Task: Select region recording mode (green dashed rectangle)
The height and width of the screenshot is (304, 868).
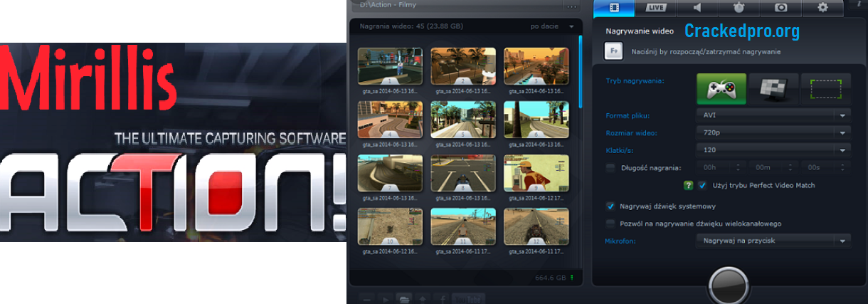Action: click(x=825, y=88)
